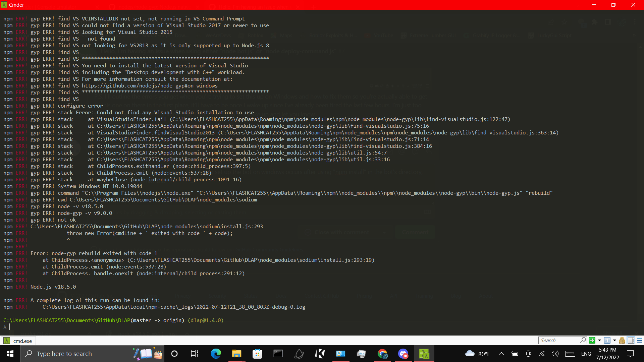Open the volume speaker tray control

click(x=555, y=354)
